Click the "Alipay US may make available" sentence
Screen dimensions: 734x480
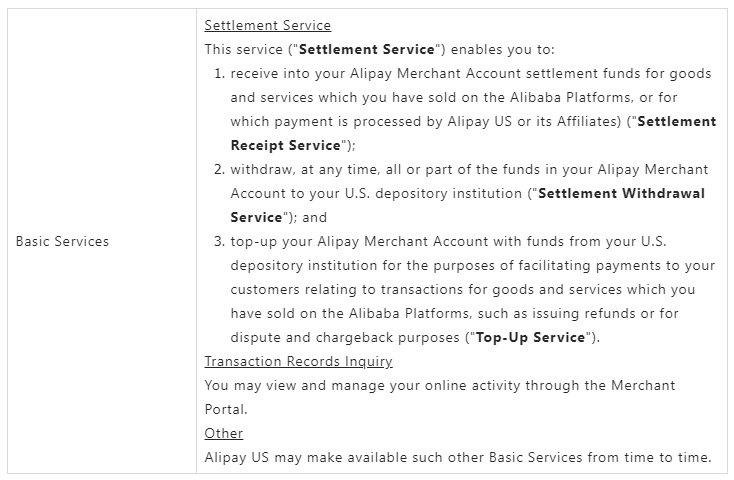[457, 457]
